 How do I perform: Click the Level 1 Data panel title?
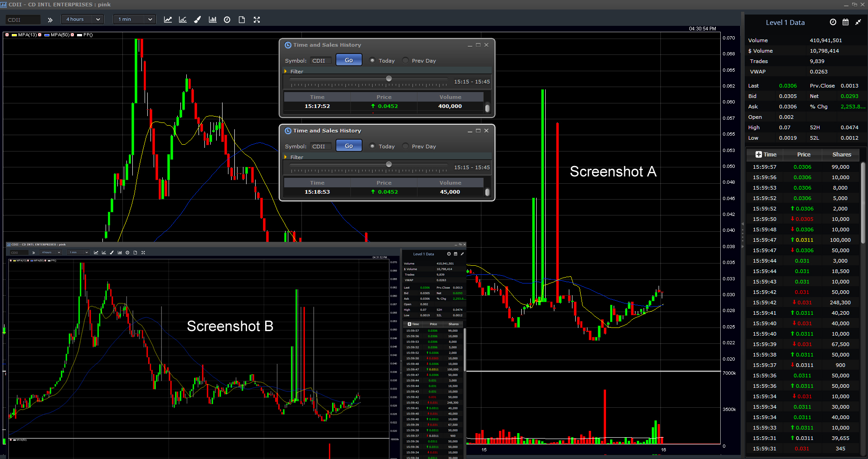[x=785, y=23]
